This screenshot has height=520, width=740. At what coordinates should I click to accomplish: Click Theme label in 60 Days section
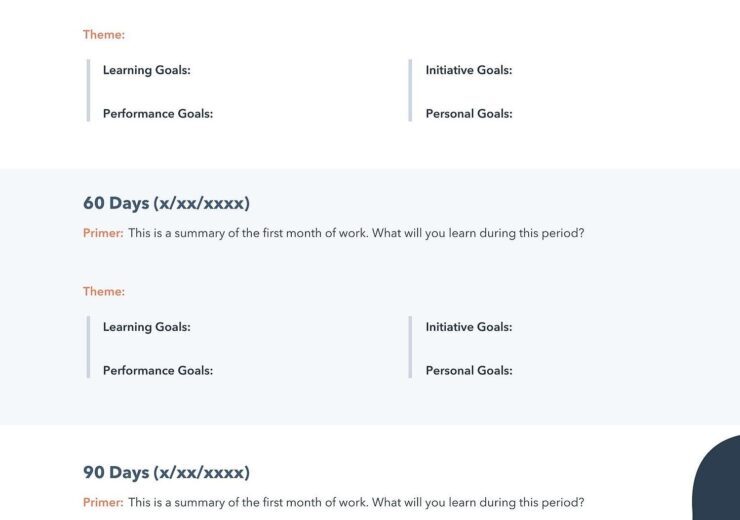pos(104,291)
